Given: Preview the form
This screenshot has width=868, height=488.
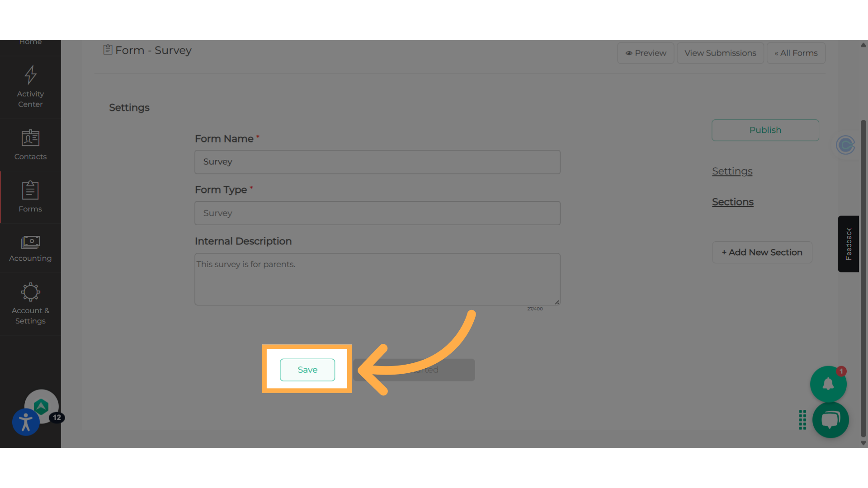Looking at the screenshot, I should (x=646, y=53).
